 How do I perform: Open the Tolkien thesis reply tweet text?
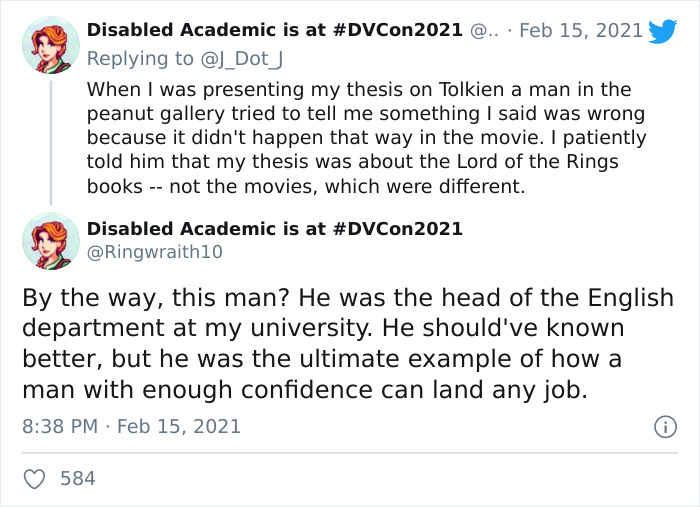pos(365,137)
